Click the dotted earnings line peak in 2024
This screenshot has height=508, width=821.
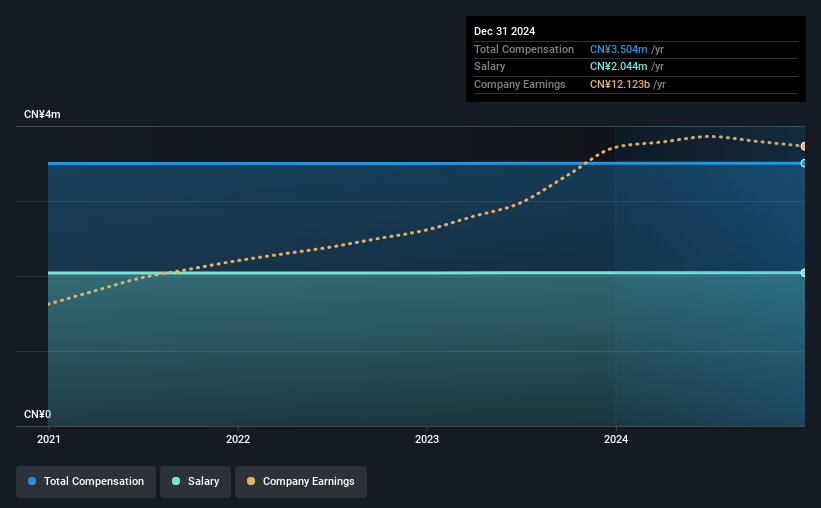(x=708, y=136)
